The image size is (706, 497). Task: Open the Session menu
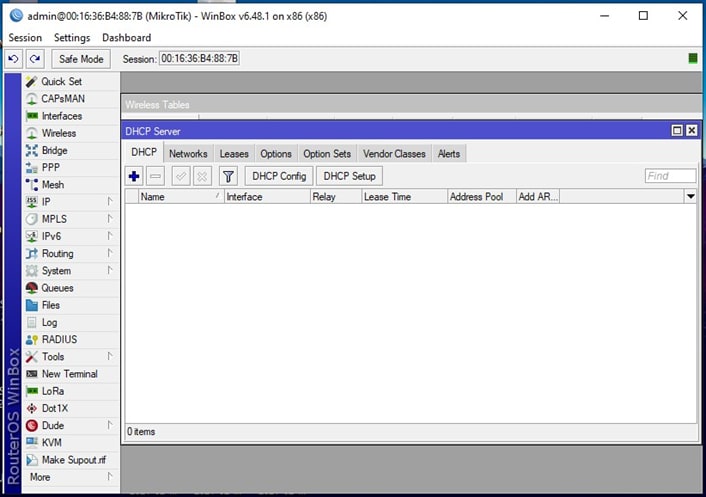25,38
